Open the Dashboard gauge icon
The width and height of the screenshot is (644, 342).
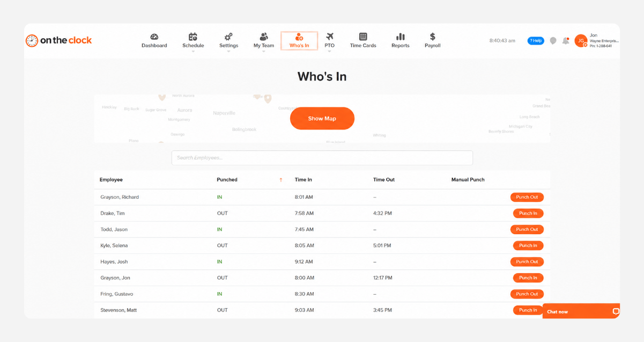point(154,37)
